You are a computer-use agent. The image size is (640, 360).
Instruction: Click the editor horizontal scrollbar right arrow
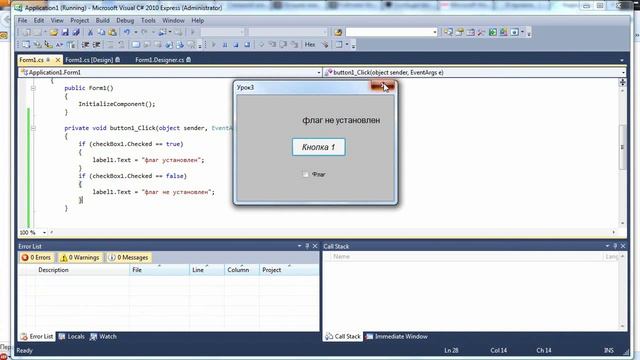pyautogui.click(x=613, y=233)
